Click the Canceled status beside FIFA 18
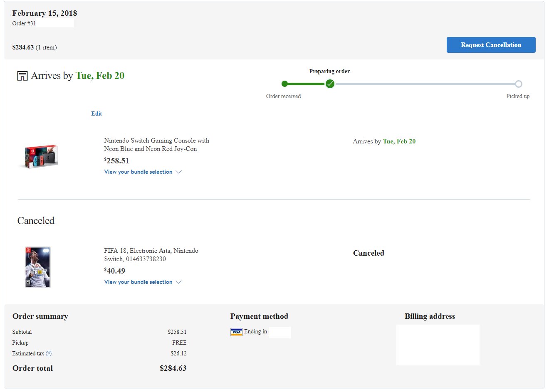 (368, 253)
